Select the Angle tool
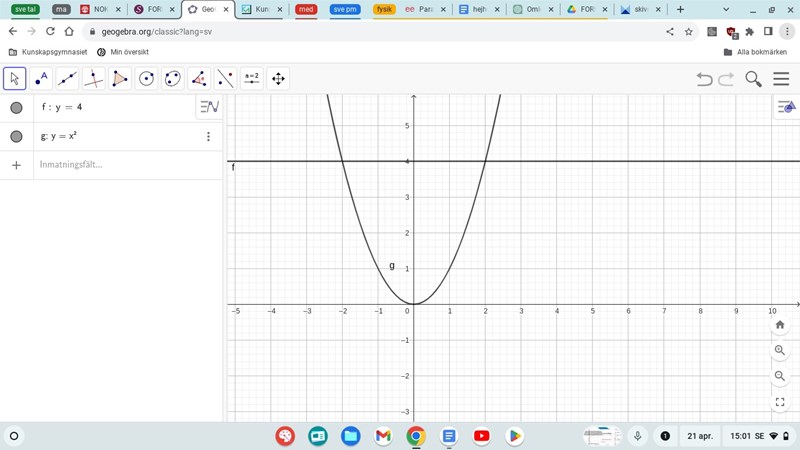 [x=199, y=78]
